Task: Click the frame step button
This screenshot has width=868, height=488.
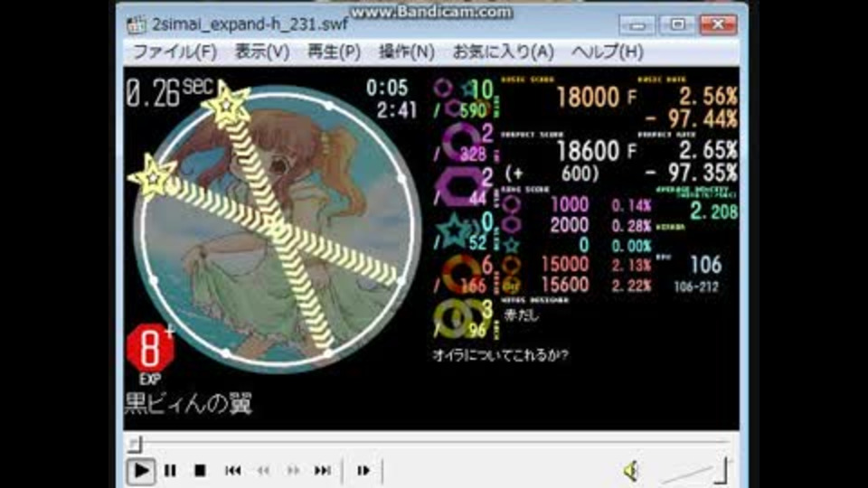Action: point(363,471)
